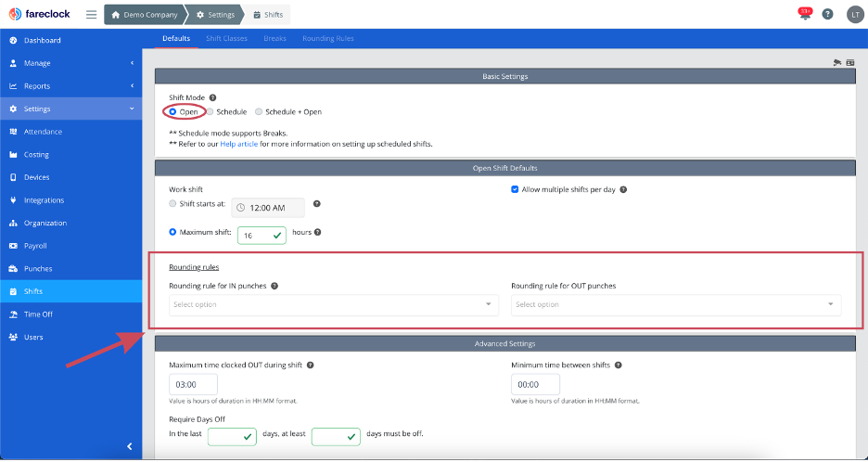Screen dimensions: 868x462
Task: Select the Schedule shift mode radio button
Action: pyautogui.click(x=210, y=112)
